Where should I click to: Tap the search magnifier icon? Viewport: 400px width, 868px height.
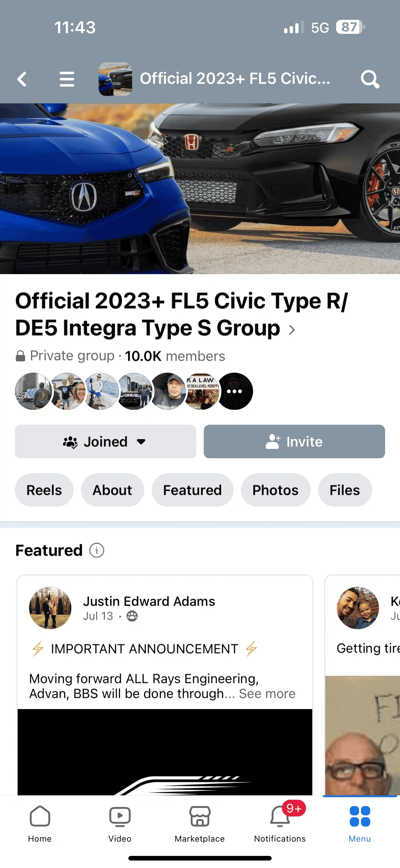click(x=370, y=79)
